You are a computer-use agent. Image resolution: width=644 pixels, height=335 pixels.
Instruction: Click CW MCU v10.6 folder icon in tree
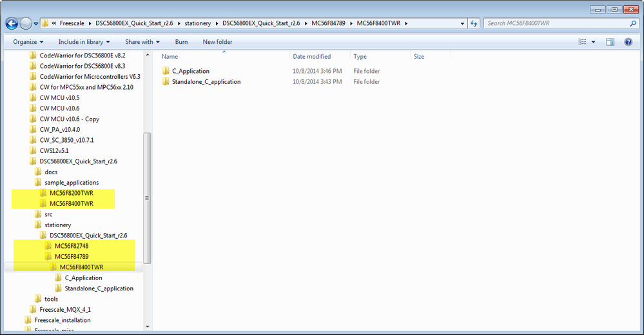[x=34, y=108]
